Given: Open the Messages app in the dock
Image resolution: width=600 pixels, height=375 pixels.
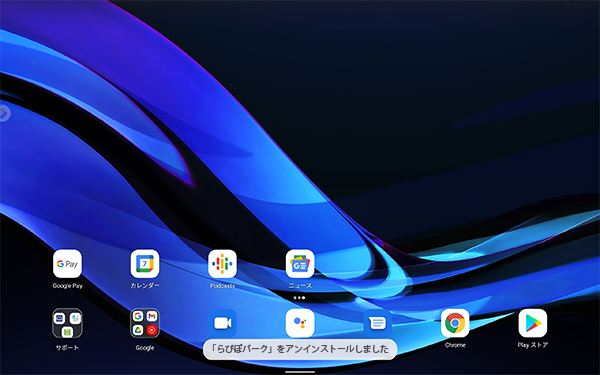Looking at the screenshot, I should tap(378, 323).
